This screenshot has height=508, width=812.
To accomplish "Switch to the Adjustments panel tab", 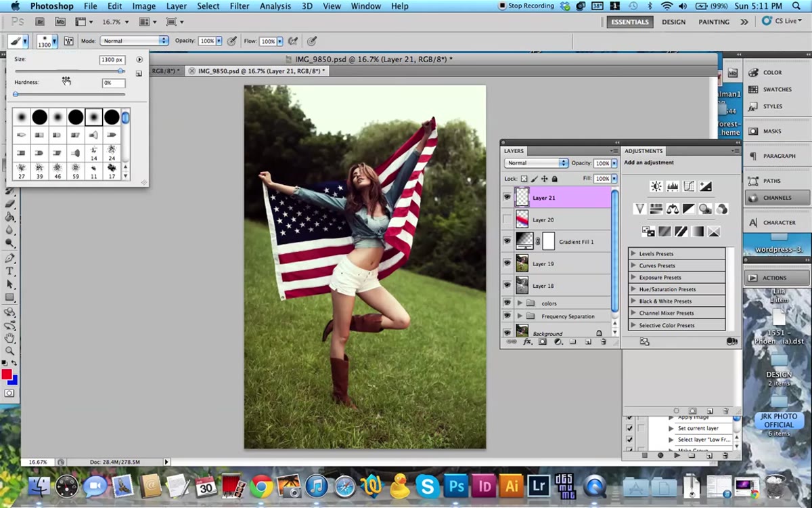I will point(644,151).
